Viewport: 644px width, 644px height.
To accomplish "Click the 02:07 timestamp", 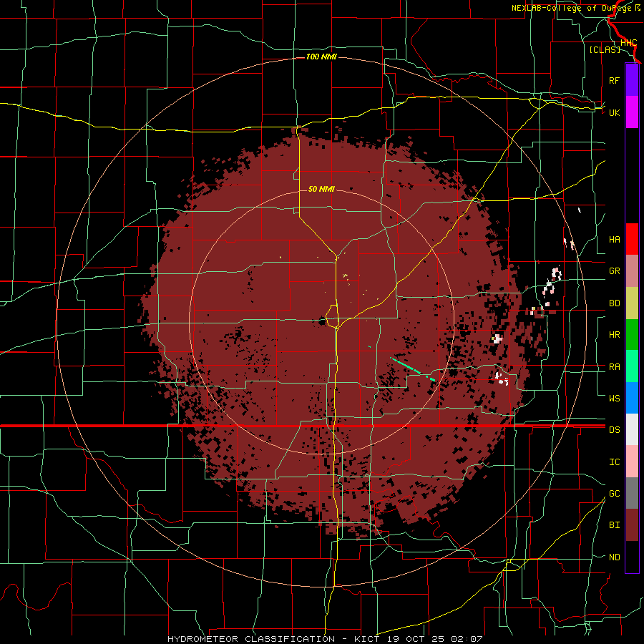I will pos(467,639).
